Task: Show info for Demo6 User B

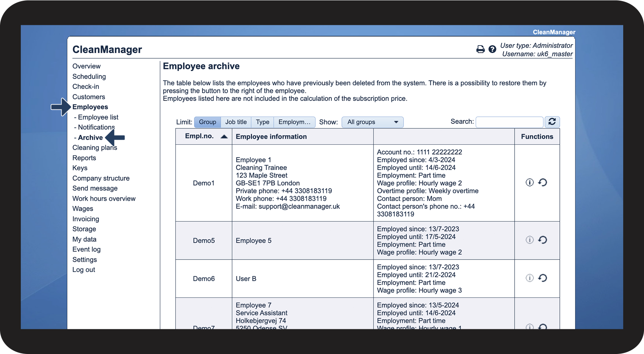Action: pos(529,278)
